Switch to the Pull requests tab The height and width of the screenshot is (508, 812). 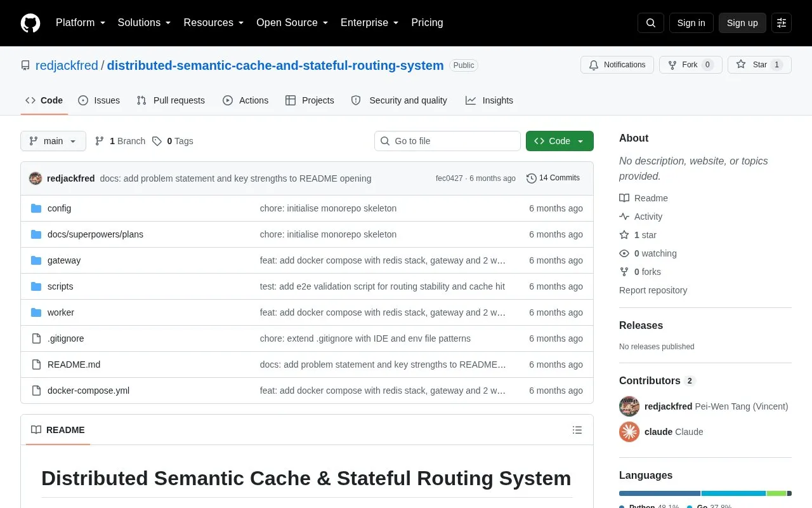click(x=171, y=100)
